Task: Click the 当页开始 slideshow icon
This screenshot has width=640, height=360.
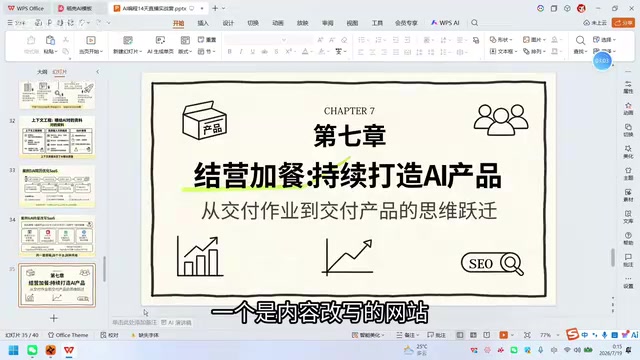Action: click(x=91, y=40)
